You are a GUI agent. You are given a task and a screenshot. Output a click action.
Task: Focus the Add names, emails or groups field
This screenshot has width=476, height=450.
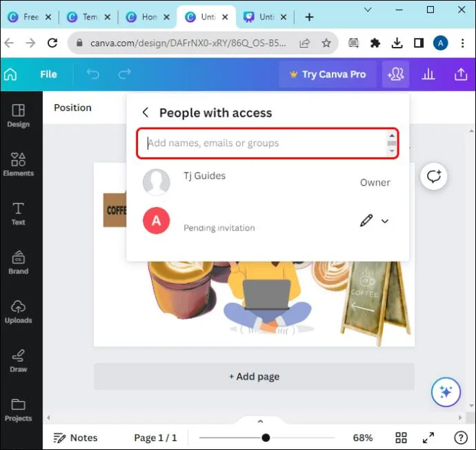(267, 143)
